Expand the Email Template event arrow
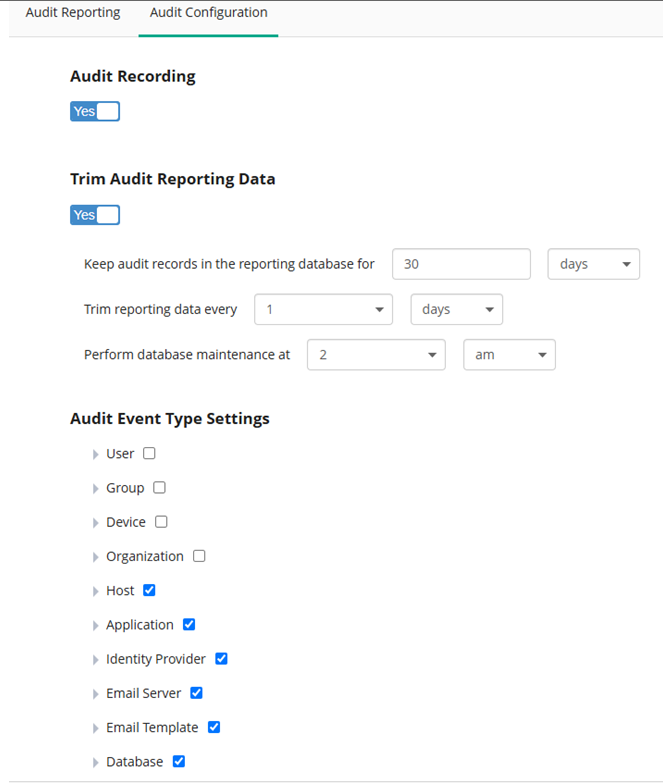Image resolution: width=663 pixels, height=783 pixels. [95, 728]
